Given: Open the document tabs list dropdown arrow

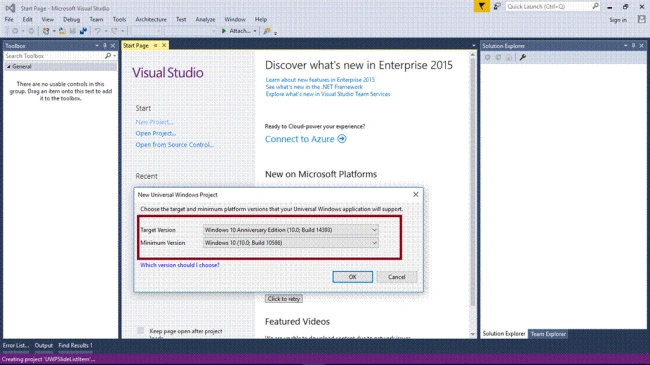Looking at the screenshot, I should [474, 46].
